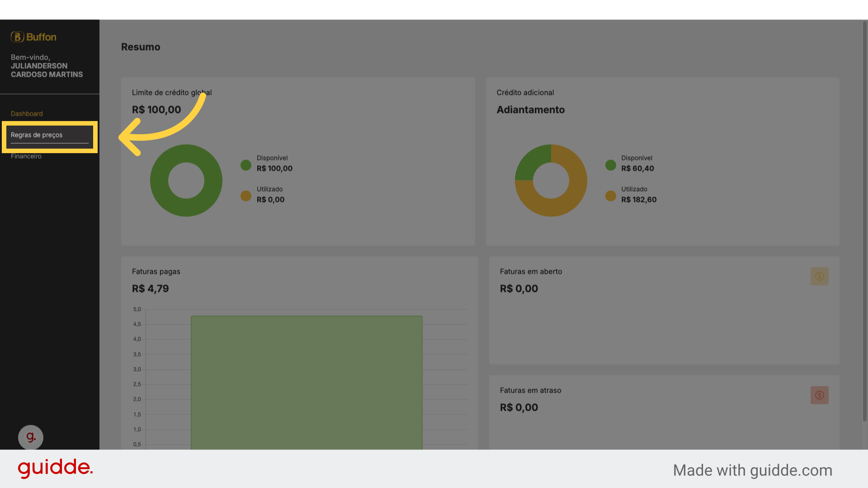
Task: Click the Made with guidde.com link
Action: pyautogui.click(x=752, y=470)
